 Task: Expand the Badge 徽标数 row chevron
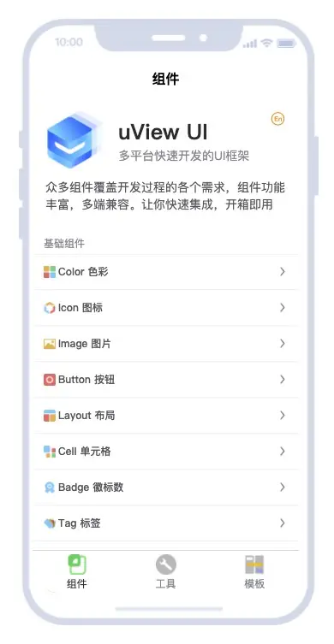point(282,487)
